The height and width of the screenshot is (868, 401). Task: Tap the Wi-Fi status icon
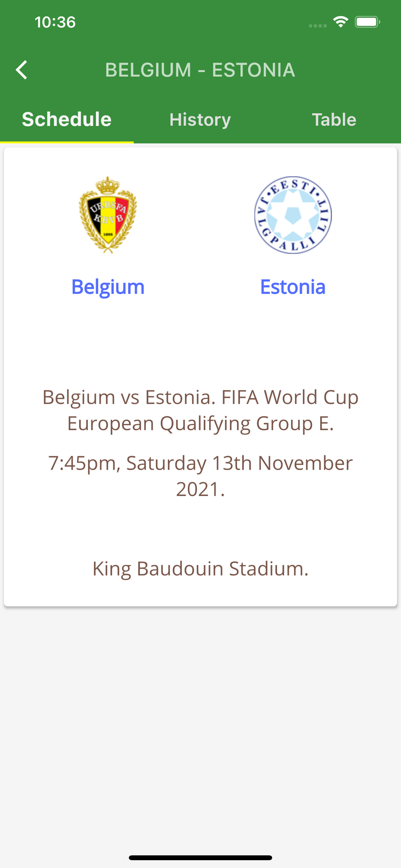pyautogui.click(x=341, y=22)
